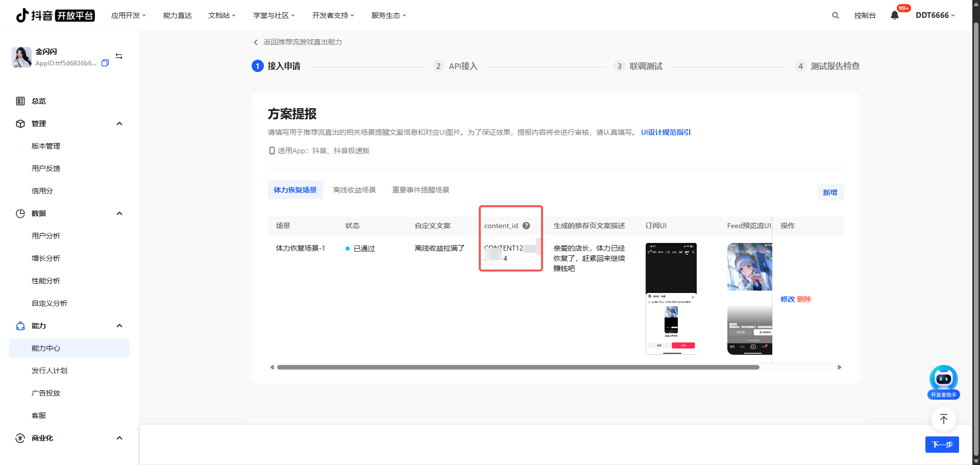Expand the DDT6666 account dropdown
This screenshot has height=465, width=980.
(x=935, y=15)
